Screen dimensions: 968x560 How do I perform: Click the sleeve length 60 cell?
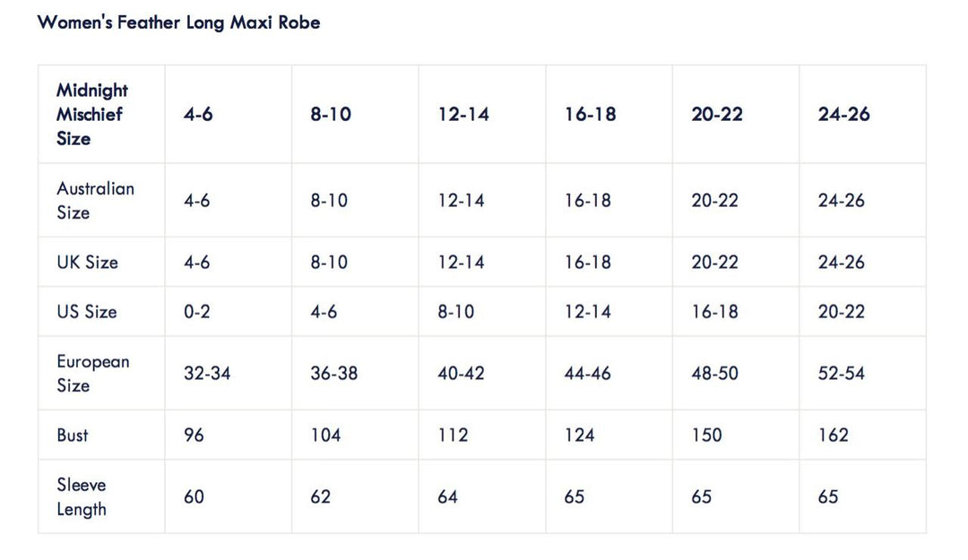click(229, 497)
